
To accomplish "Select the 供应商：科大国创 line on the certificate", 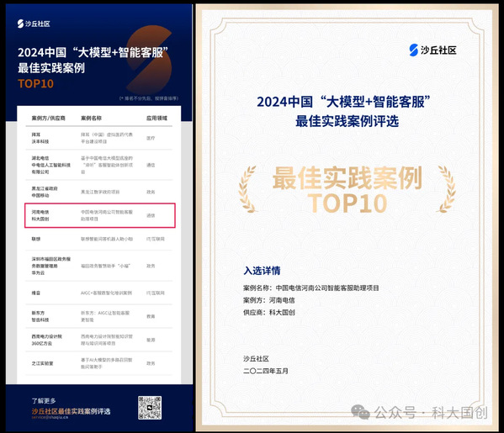I will tap(268, 312).
